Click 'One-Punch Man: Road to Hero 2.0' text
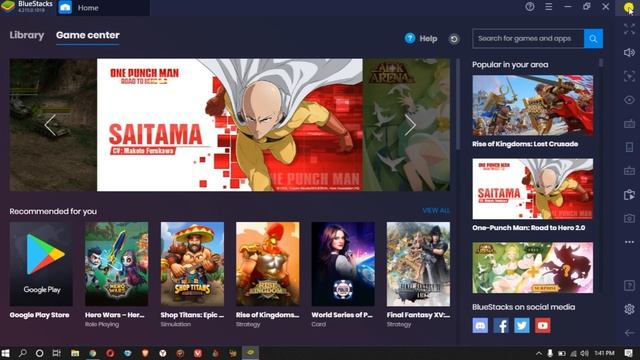The image size is (640, 360). (x=529, y=228)
